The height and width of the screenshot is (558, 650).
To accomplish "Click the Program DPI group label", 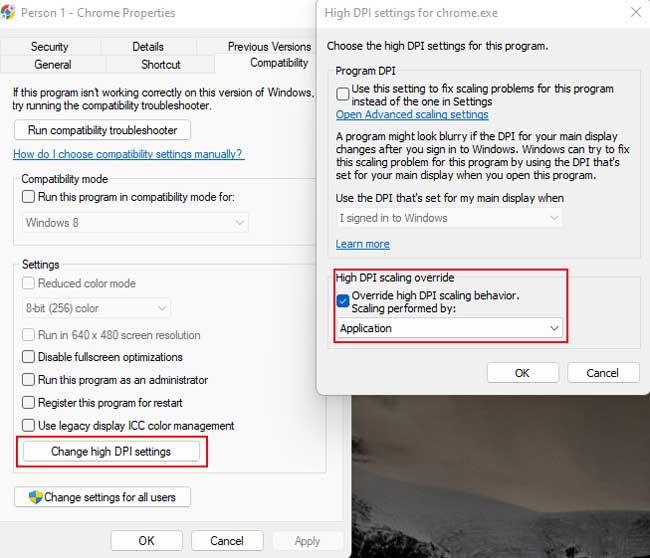I will (x=365, y=71).
